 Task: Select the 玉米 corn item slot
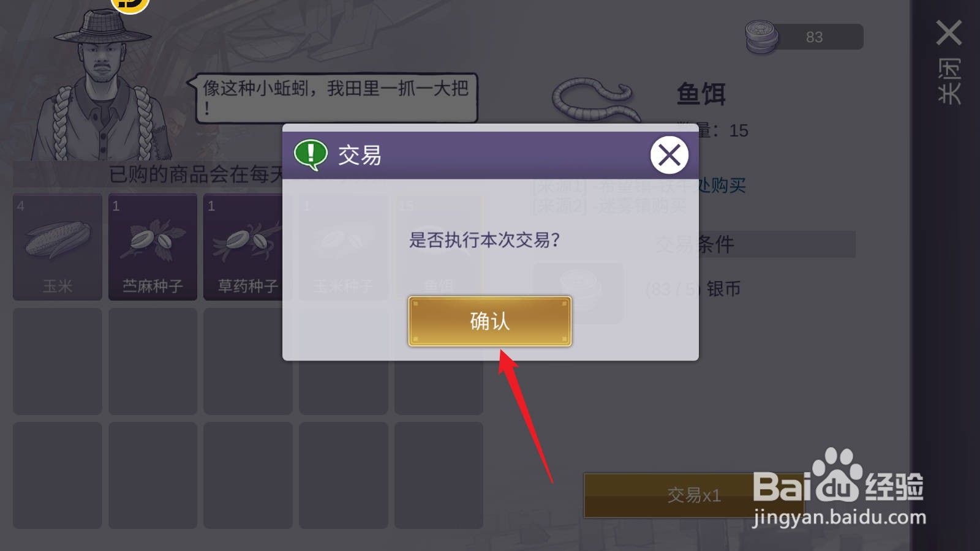tap(58, 247)
